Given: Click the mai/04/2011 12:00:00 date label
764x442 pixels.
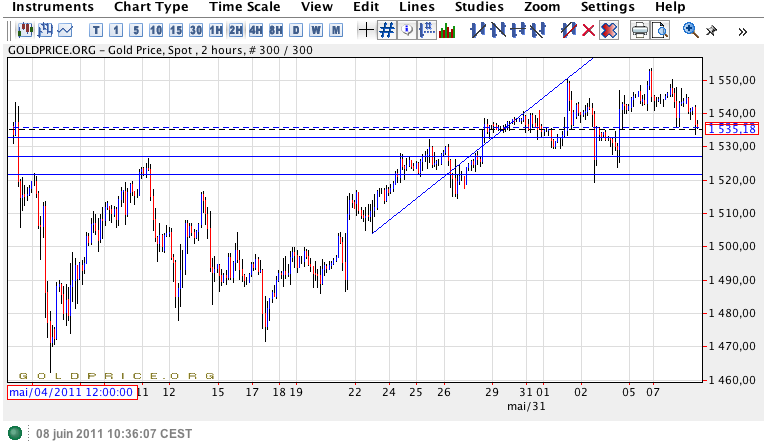Looking at the screenshot, I should pyautogui.click(x=71, y=392).
